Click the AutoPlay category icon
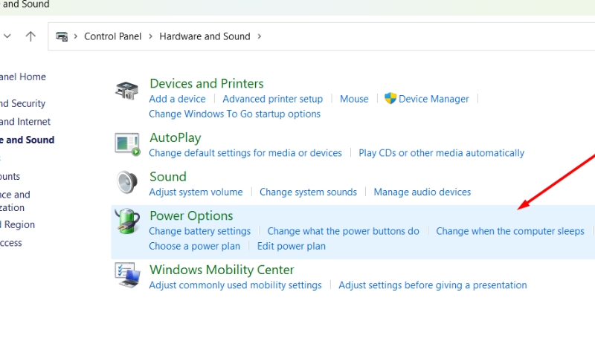This screenshot has height=364, width=595. (127, 144)
